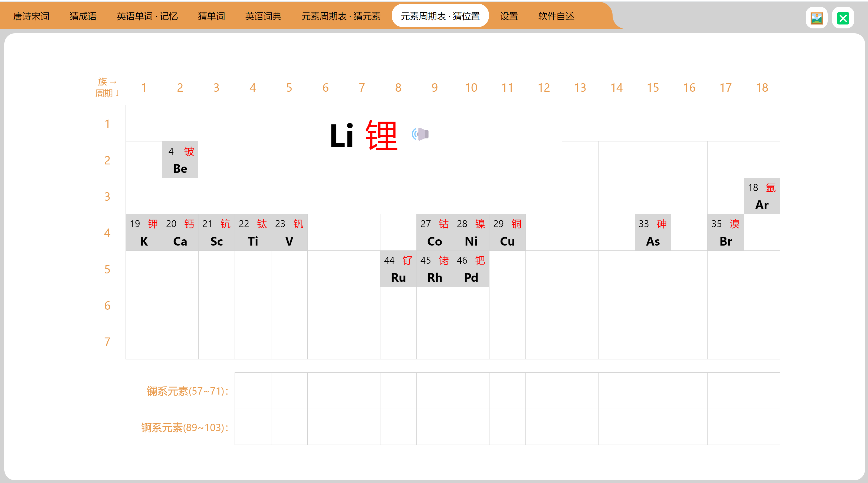This screenshot has width=868, height=483.
Task: Click the Cu copper element cell
Action: click(507, 232)
